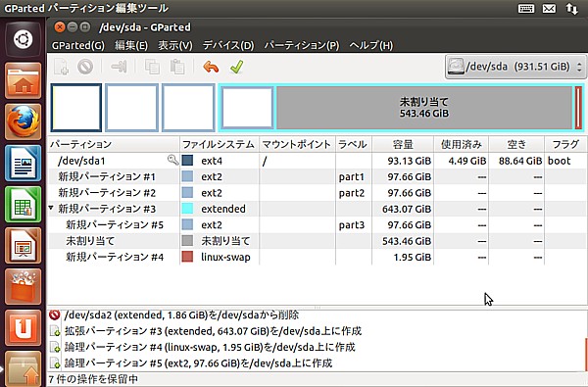This screenshot has width=588, height=387.
Task: Open the network indicator in top panel
Action: click(572, 8)
